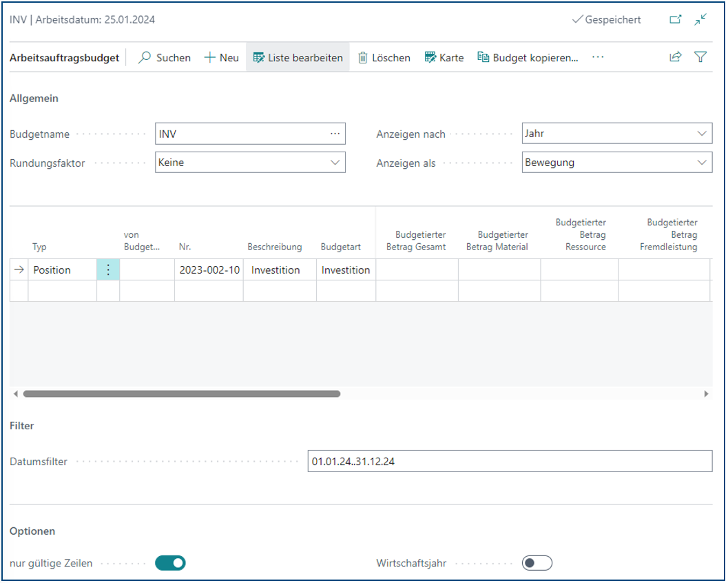Screen dimensions: 728x583
Task: Click the Typ column header
Action: (x=39, y=247)
